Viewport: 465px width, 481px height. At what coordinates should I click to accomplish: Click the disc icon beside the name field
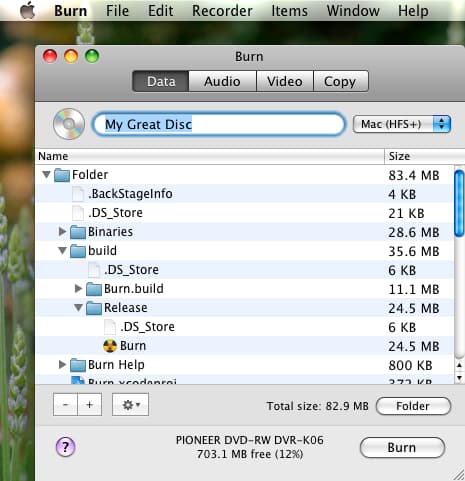pos(69,124)
